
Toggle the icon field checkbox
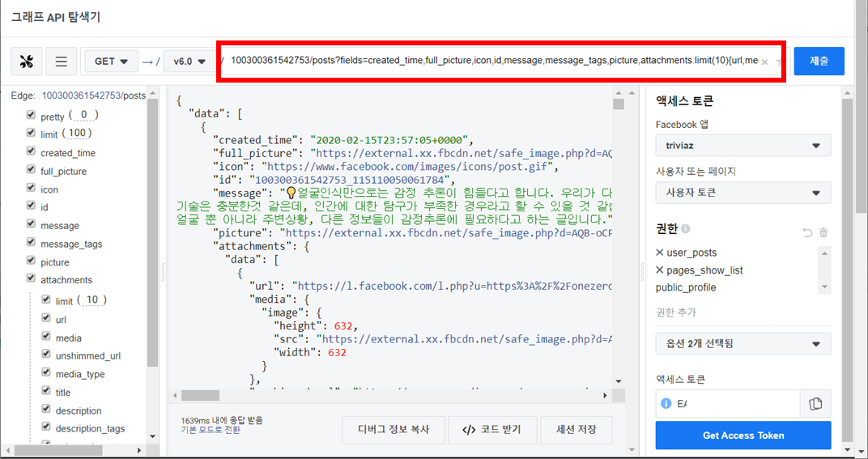31,188
